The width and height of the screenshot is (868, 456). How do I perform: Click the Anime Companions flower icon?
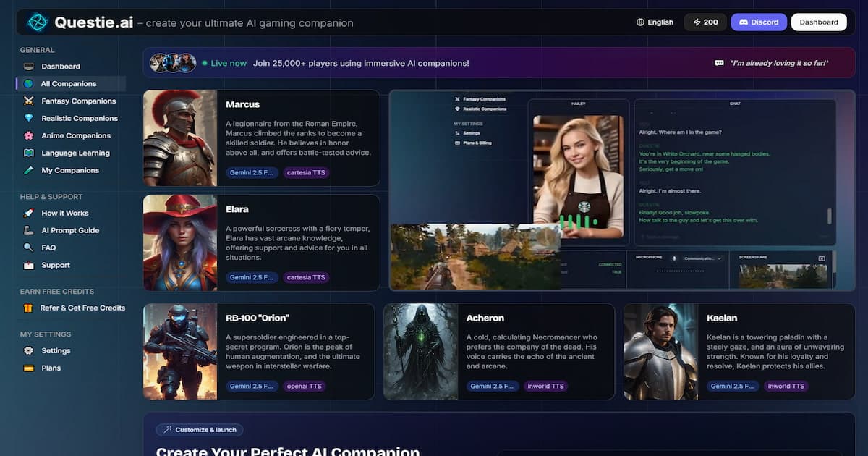(28, 136)
